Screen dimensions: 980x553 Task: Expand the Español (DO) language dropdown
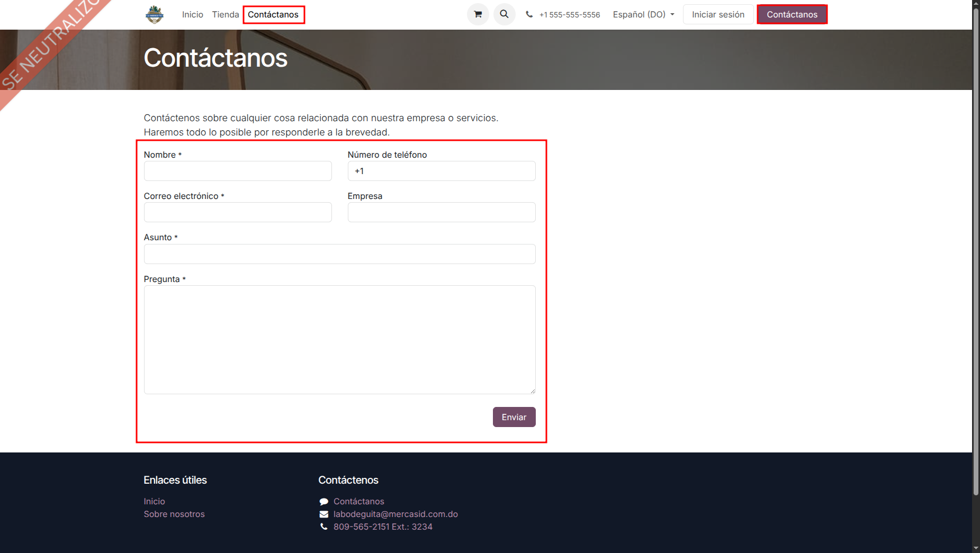point(643,14)
